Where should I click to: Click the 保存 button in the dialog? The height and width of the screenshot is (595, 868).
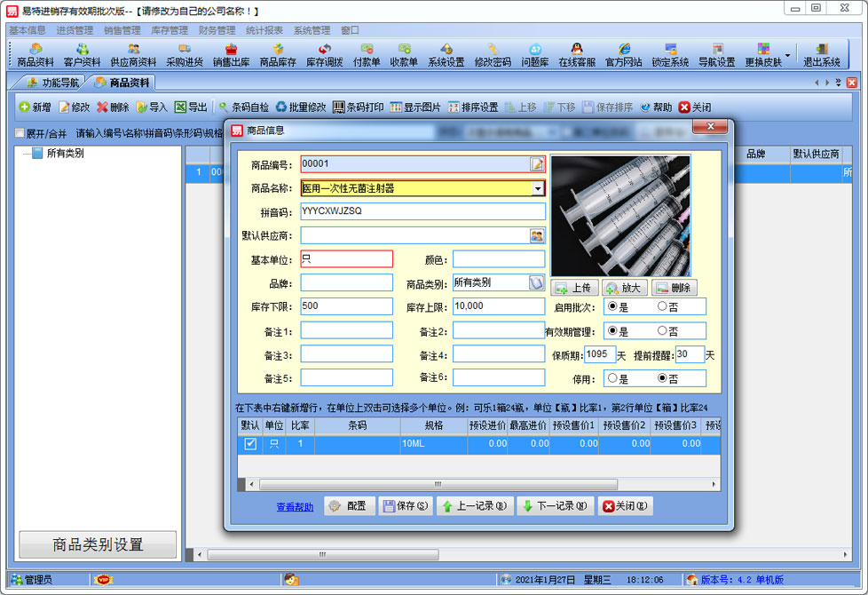coord(406,506)
